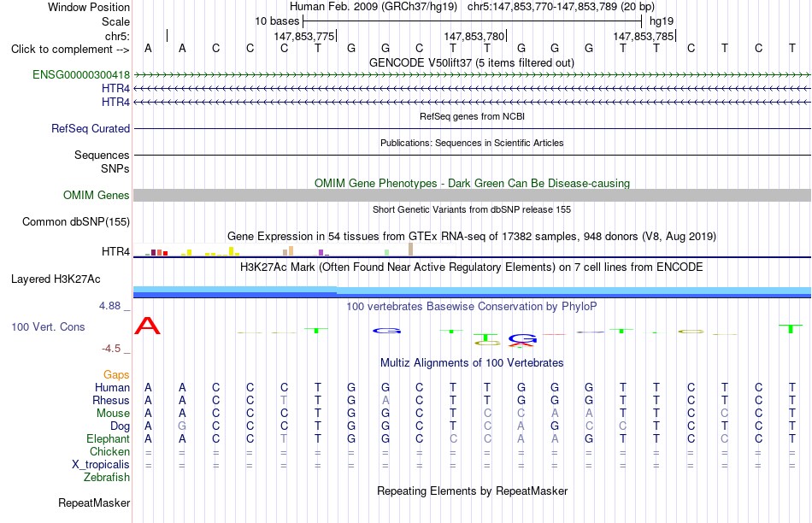
Task: Click 'Short Genetic Variants from dbSNP release 155'
Action: [472, 209]
